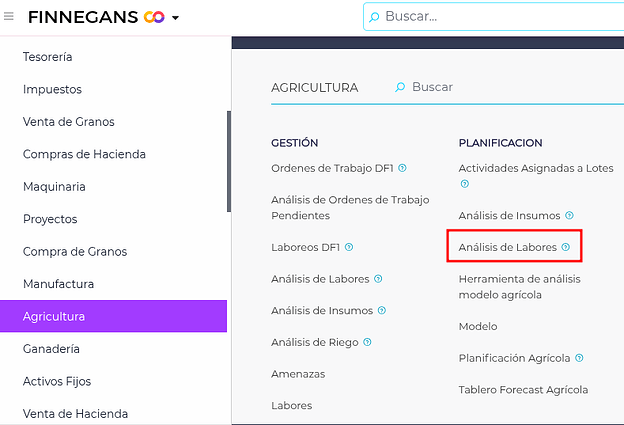Click help icon under Actividades Asignadas a Lotes
Screen dimensions: 624x425
pyautogui.click(x=464, y=184)
